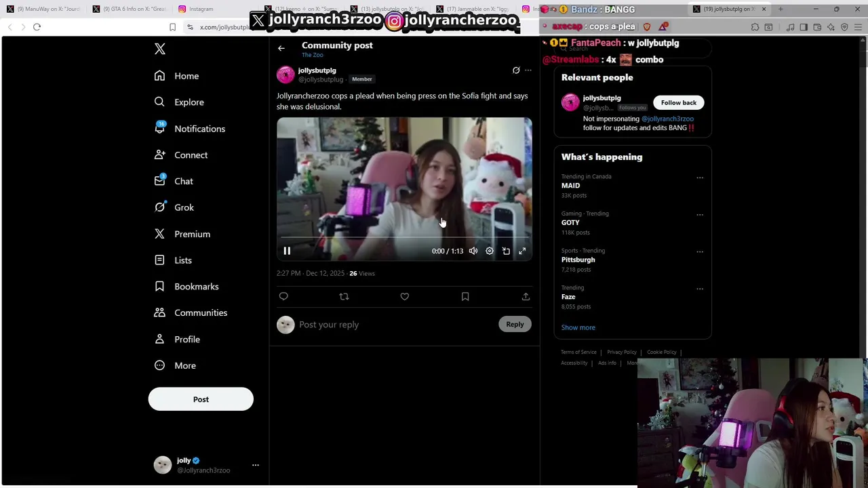The image size is (868, 488).
Task: Open more options for the MAID trend
Action: pyautogui.click(x=700, y=178)
